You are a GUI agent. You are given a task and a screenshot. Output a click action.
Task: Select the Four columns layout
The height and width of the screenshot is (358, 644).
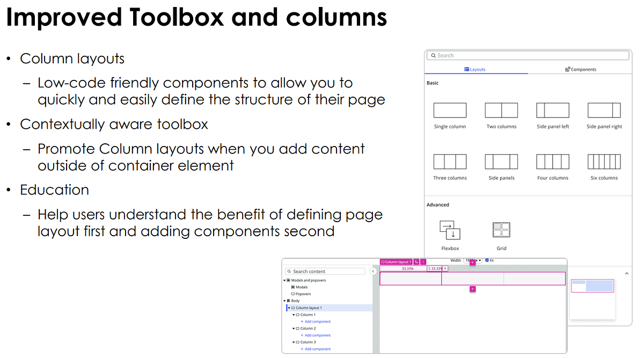(x=553, y=162)
